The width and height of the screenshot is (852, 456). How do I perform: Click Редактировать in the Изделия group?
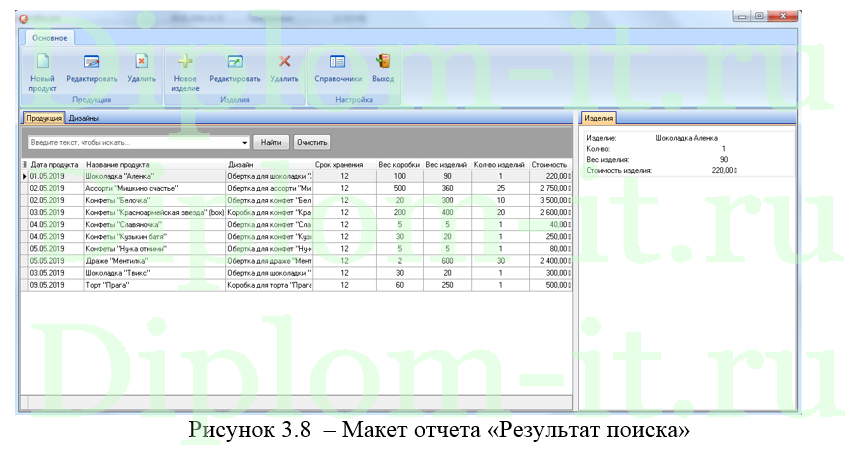[x=235, y=69]
